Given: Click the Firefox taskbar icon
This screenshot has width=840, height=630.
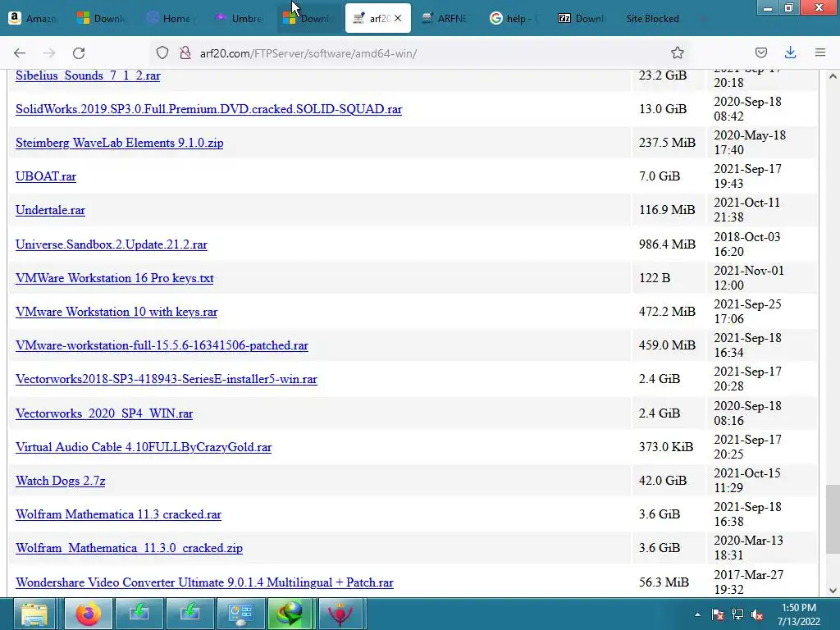Looking at the screenshot, I should point(89,614).
